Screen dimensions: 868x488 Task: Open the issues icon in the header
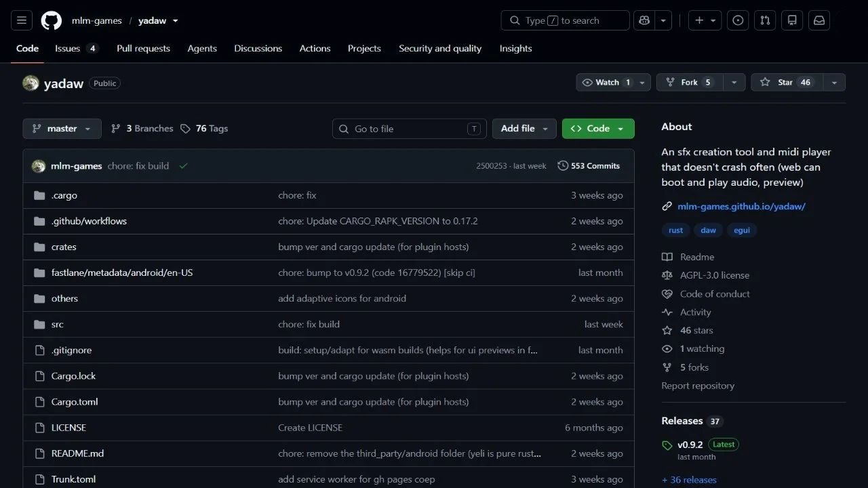pos(738,20)
